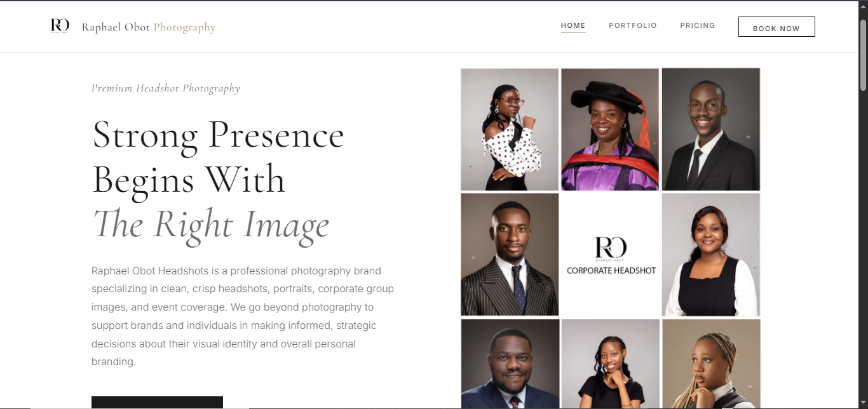View the woman in black and white dress photo

pyautogui.click(x=711, y=255)
